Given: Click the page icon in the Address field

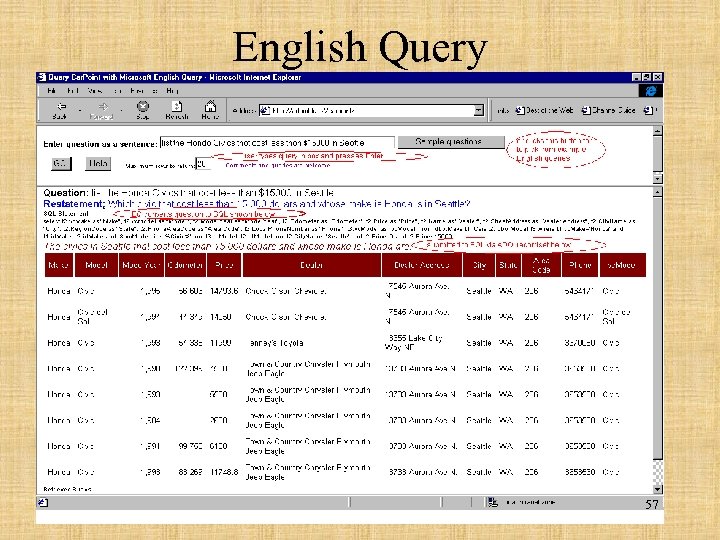Looking at the screenshot, I should coord(264,110).
